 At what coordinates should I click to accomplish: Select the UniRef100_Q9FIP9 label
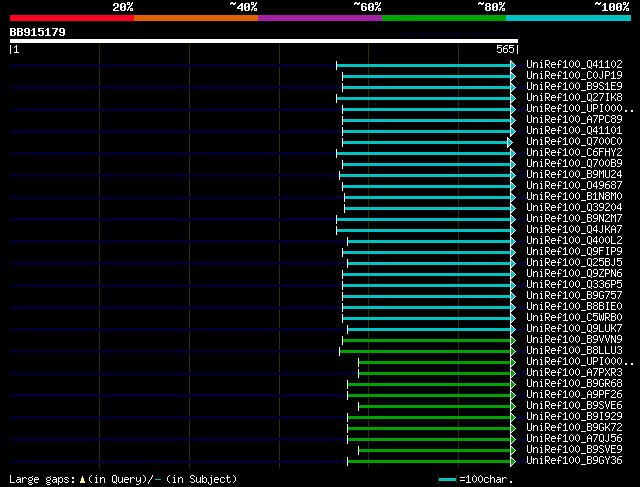click(574, 252)
